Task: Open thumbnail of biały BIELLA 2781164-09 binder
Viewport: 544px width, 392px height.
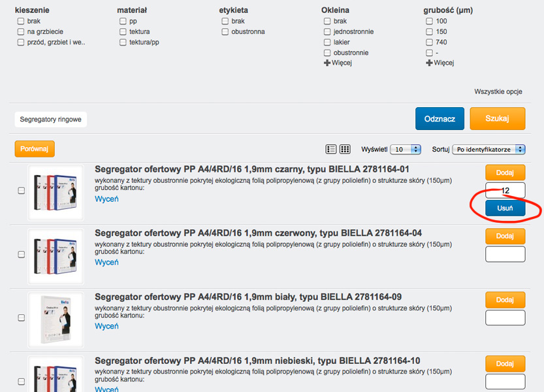Action: (x=56, y=319)
